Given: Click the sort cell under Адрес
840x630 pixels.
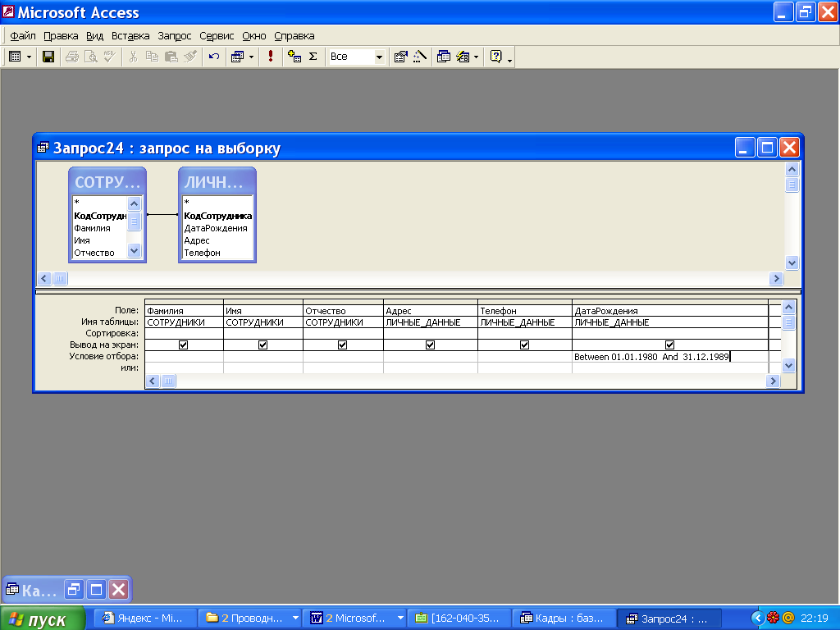Looking at the screenshot, I should [x=430, y=333].
